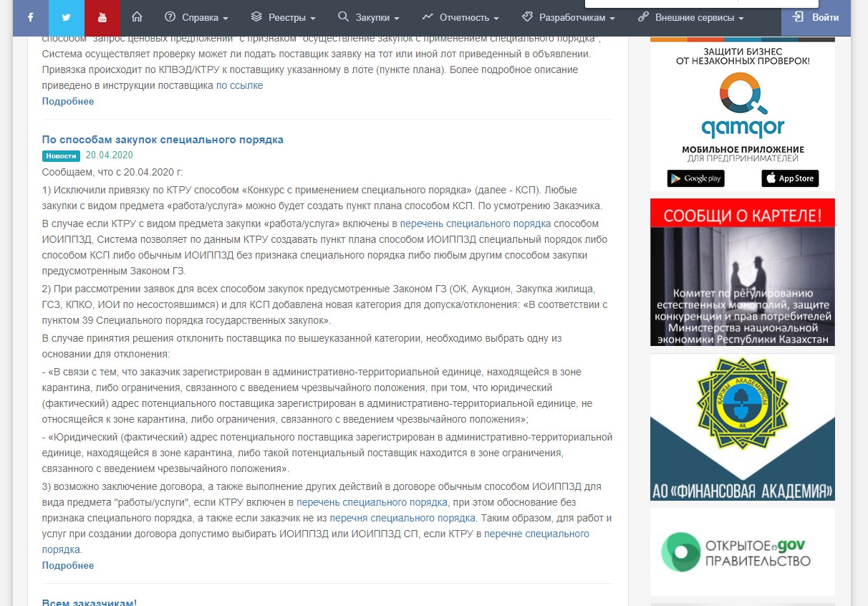This screenshot has width=868, height=606.
Task: Click the question mark icon beside Справка
Action: 170,17
